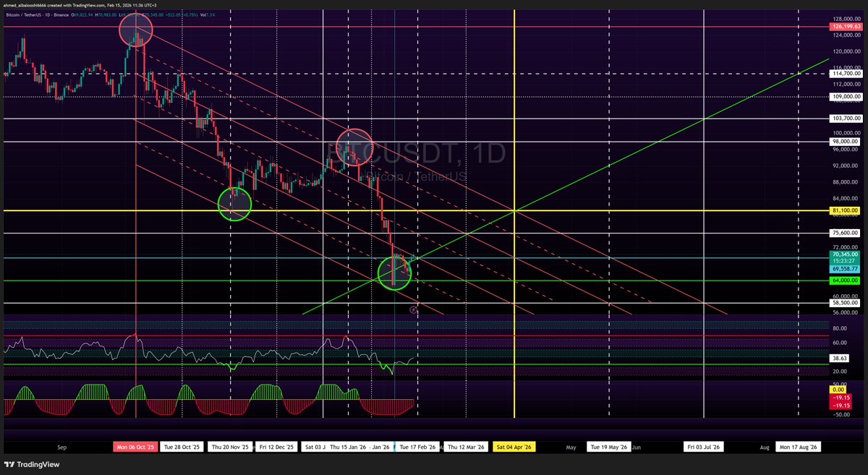
Task: Click the Tue 28 Oct '25 date label
Action: point(181,448)
